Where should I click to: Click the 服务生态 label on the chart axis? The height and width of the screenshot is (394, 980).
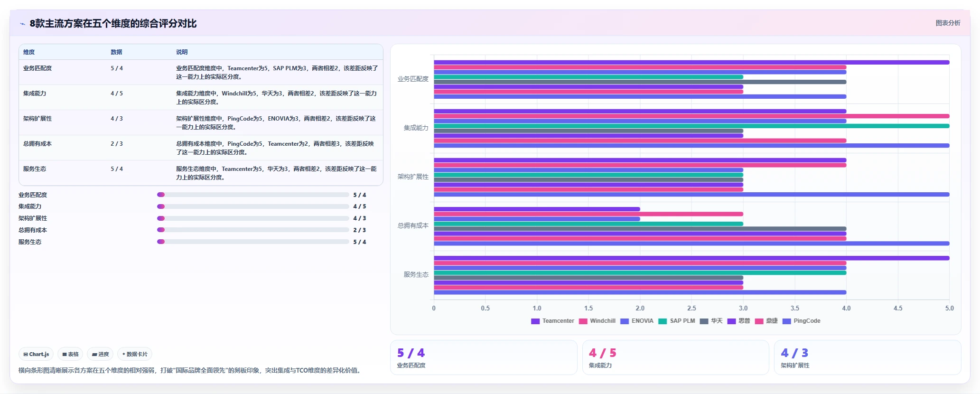click(416, 275)
